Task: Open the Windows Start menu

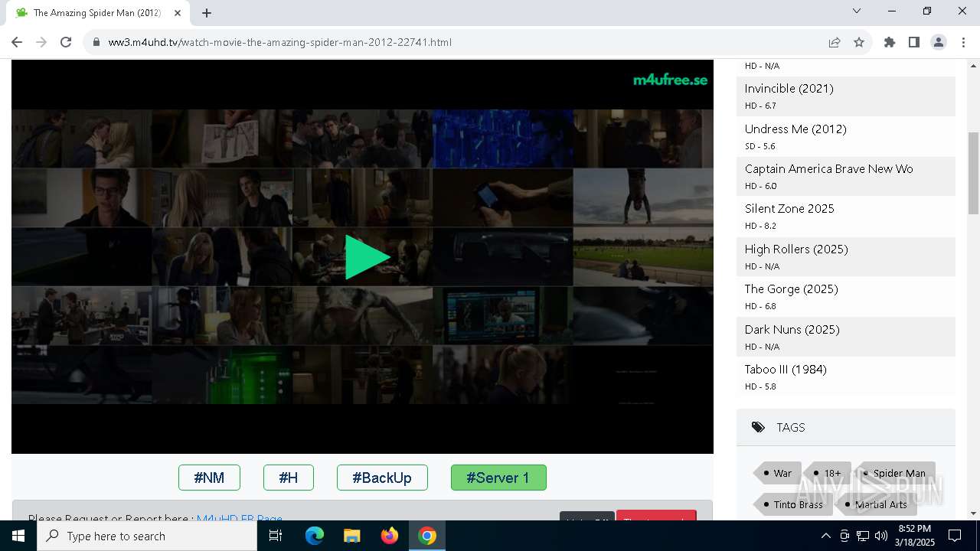Action: 18,536
